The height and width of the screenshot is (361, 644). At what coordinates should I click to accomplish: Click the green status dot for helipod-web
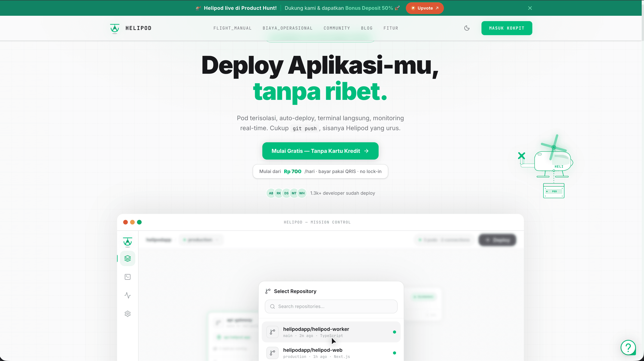point(394,353)
